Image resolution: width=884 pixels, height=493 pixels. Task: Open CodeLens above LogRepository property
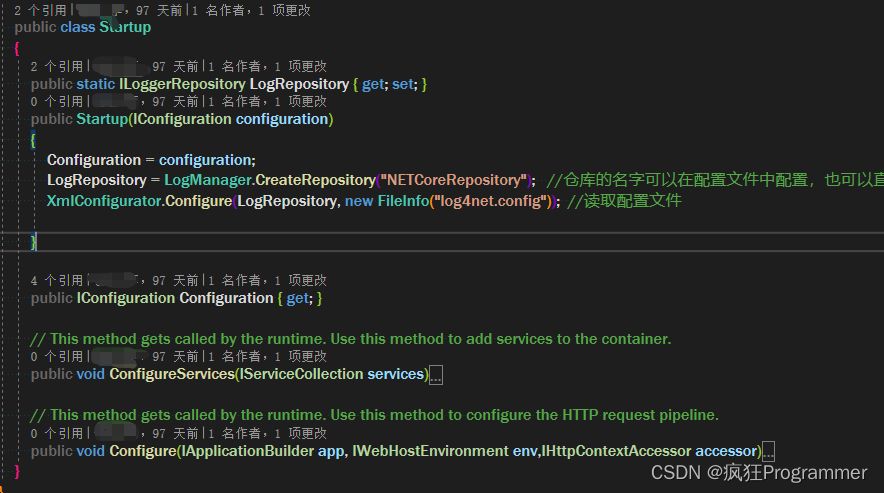coord(179,67)
